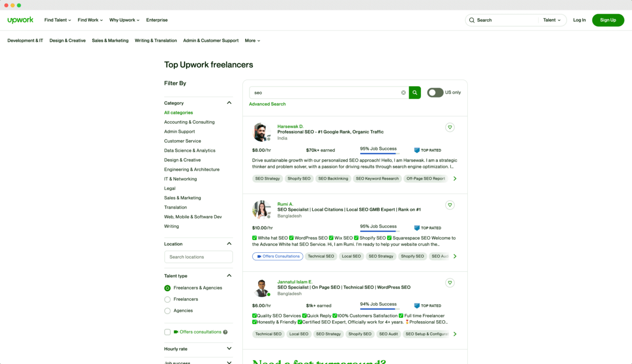
Task: Select the All categories filter
Action: coord(179,113)
